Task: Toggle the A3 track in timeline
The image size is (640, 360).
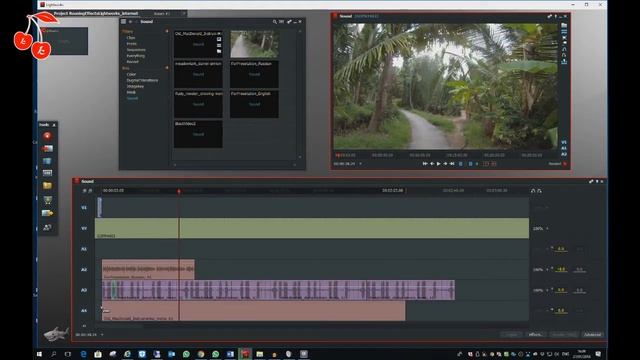Action: click(x=84, y=290)
